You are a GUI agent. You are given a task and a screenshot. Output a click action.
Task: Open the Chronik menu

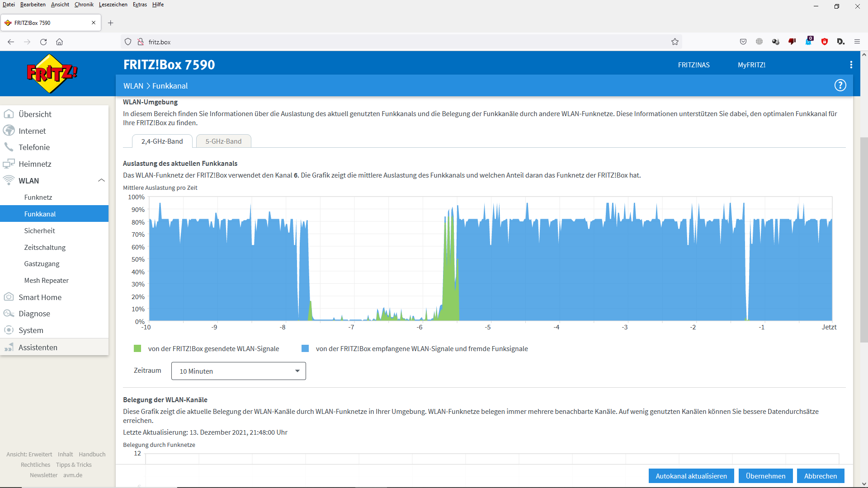point(84,5)
